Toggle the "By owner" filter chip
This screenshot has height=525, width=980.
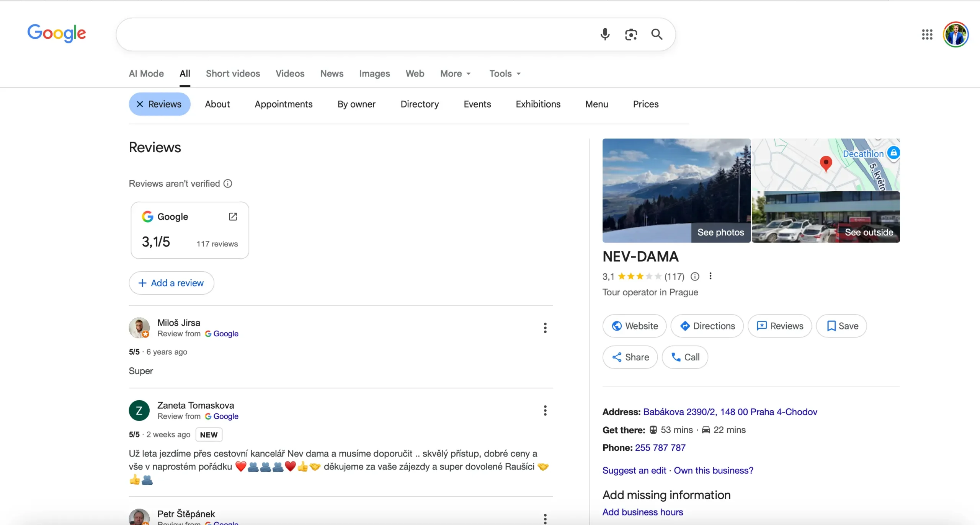point(356,104)
